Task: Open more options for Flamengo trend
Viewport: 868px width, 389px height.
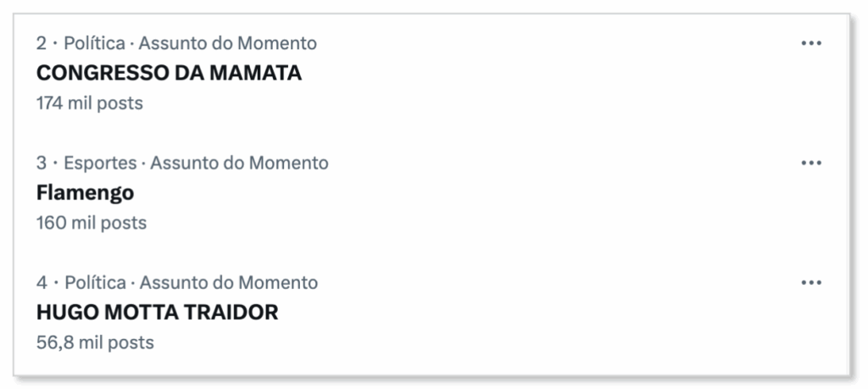Action: tap(811, 163)
